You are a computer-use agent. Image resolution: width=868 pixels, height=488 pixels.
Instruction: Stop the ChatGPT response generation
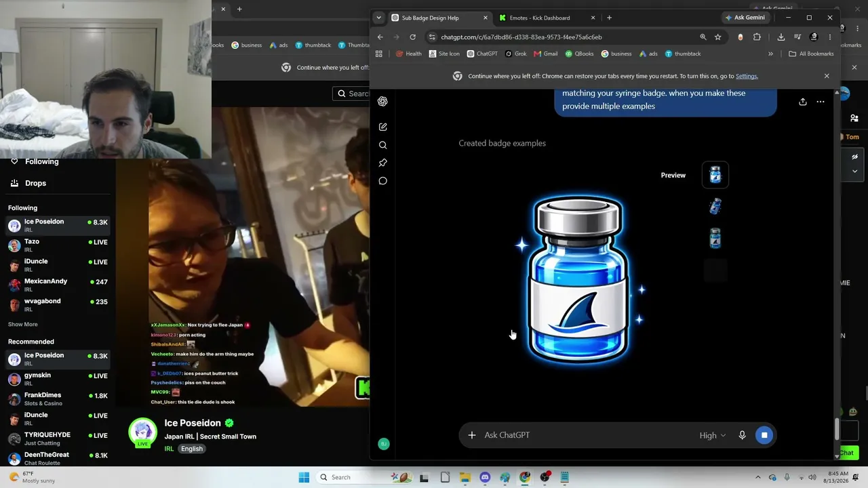pos(764,435)
